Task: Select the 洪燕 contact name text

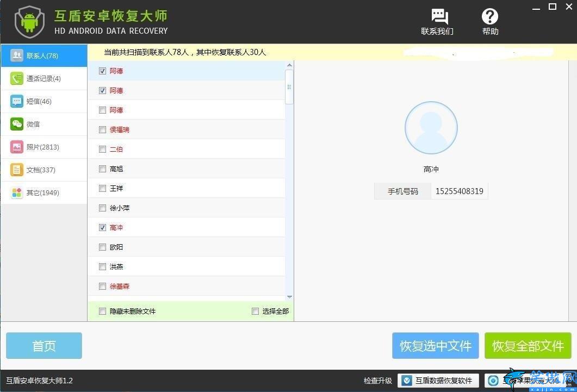Action: (116, 266)
